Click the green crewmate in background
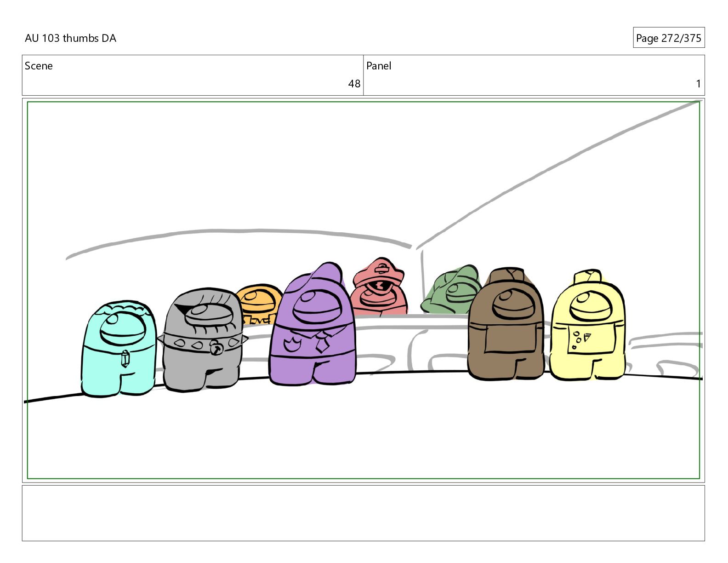 coord(451,289)
